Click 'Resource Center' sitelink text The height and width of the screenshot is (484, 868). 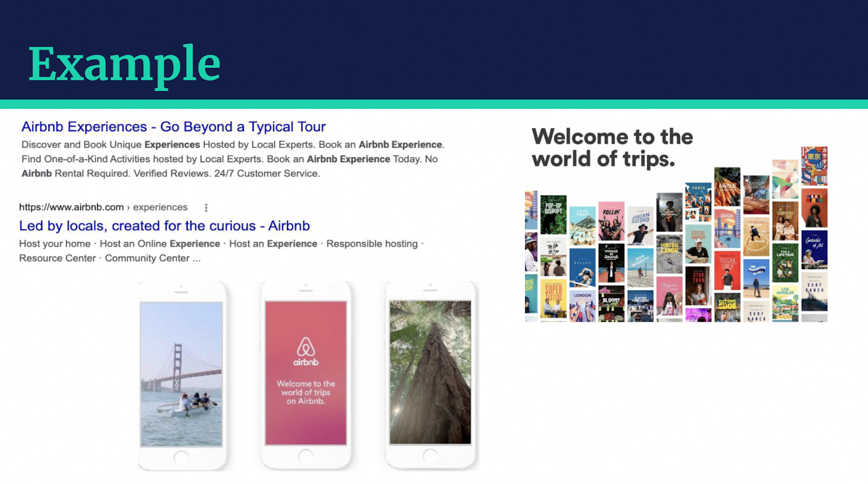[58, 258]
